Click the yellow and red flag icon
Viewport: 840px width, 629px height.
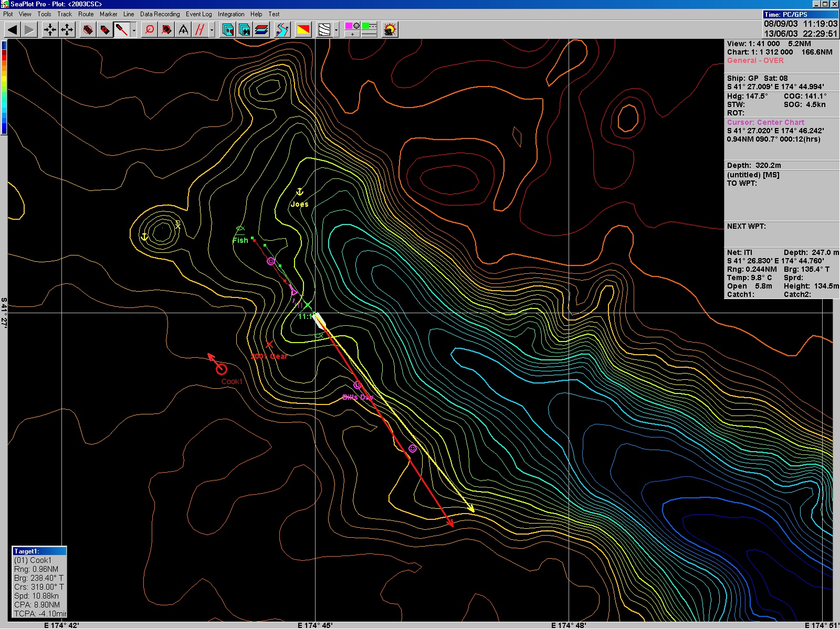tap(303, 30)
